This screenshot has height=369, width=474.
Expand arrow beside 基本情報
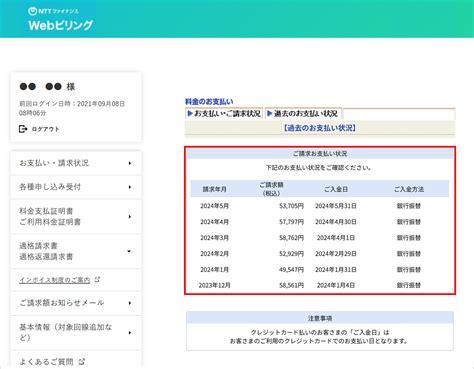pos(130,333)
